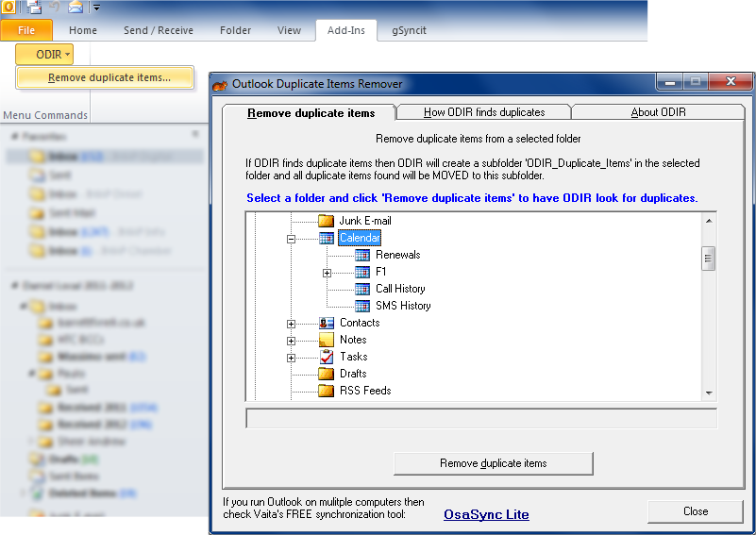Open the About ODIR tab
This screenshot has height=535, width=756.
(658, 112)
